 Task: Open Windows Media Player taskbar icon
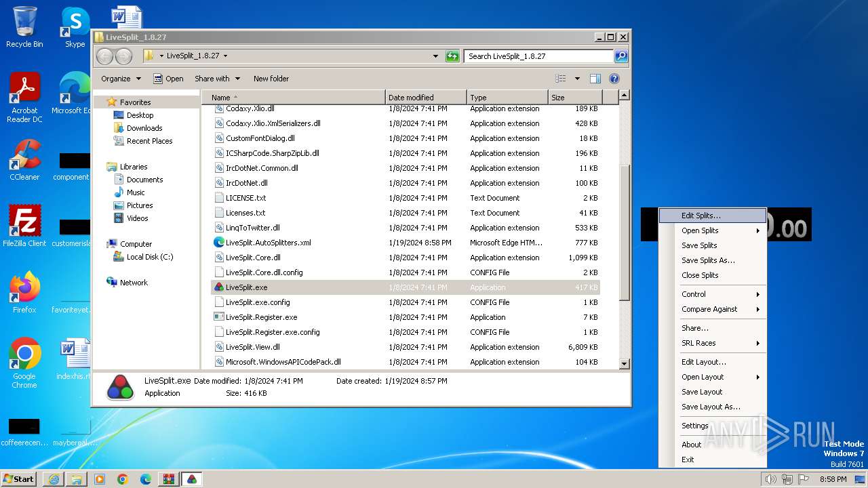click(x=100, y=479)
